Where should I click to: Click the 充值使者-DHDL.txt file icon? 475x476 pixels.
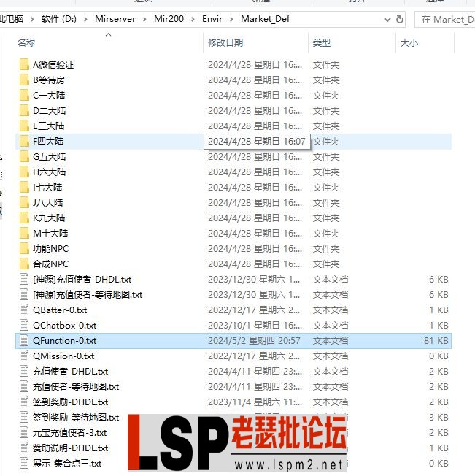tap(24, 372)
